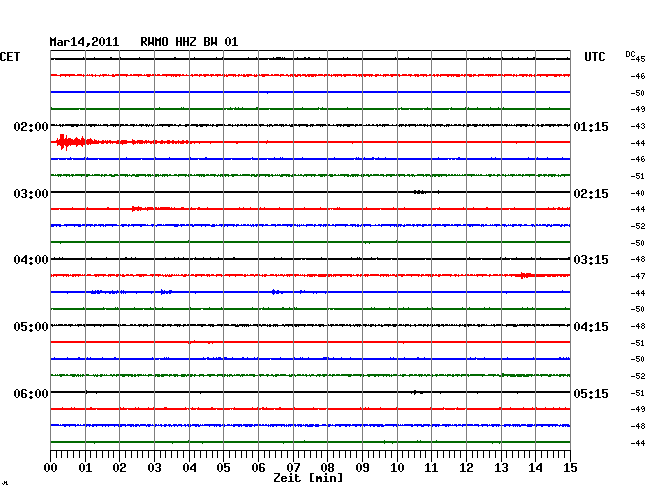Viewport: 650px width, 494px height.
Task: Click the 05:15 UTC time label
Action: tap(591, 393)
